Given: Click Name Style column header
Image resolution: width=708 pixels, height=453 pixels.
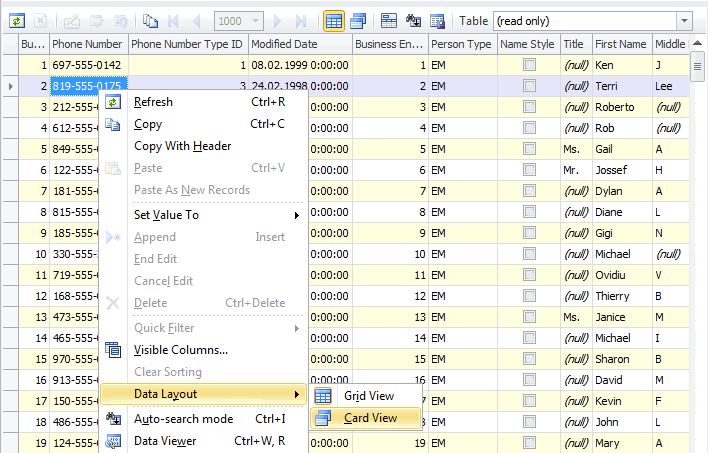Looking at the screenshot, I should [529, 44].
